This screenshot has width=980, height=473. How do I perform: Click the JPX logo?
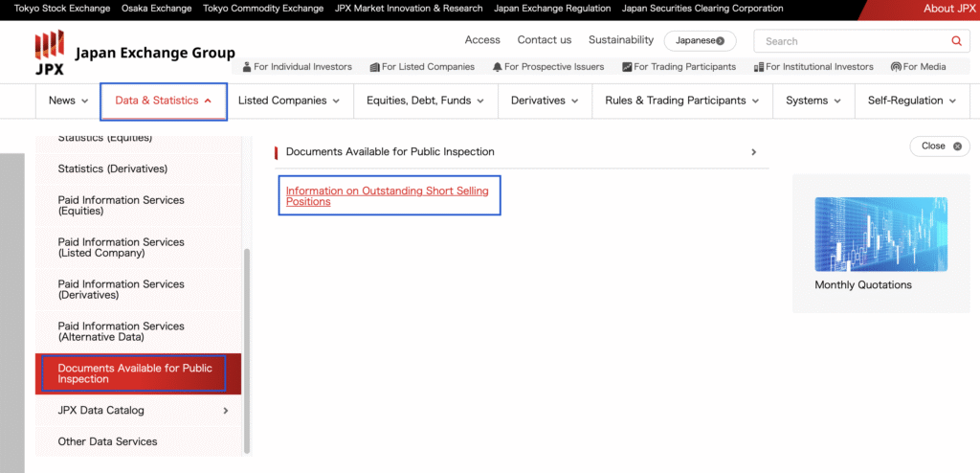point(50,53)
